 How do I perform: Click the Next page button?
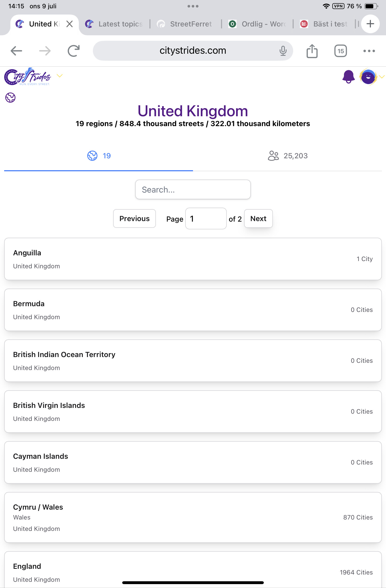click(x=258, y=218)
